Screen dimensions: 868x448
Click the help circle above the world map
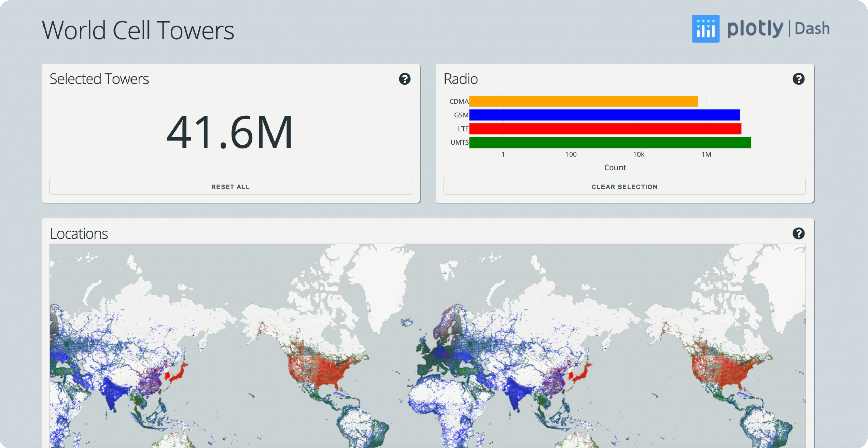[x=799, y=233]
